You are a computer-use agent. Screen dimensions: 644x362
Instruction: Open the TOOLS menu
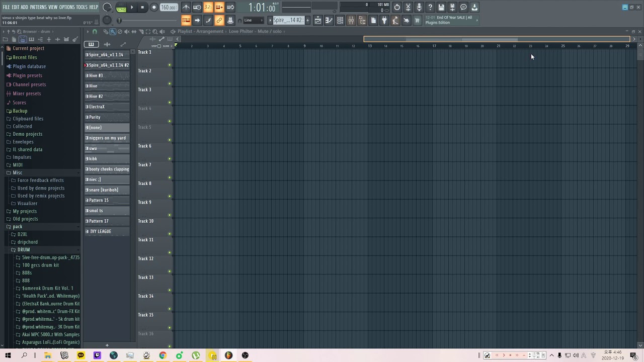point(82,7)
